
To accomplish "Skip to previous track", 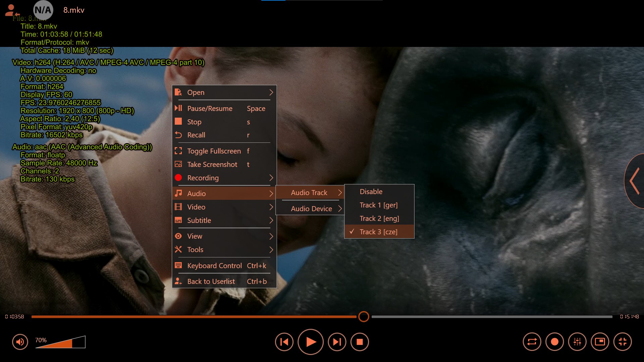I will pyautogui.click(x=284, y=342).
